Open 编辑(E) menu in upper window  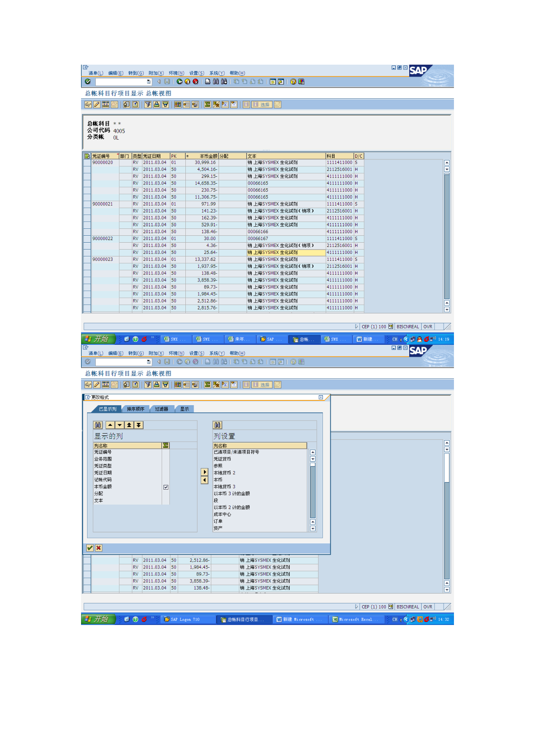click(x=116, y=73)
